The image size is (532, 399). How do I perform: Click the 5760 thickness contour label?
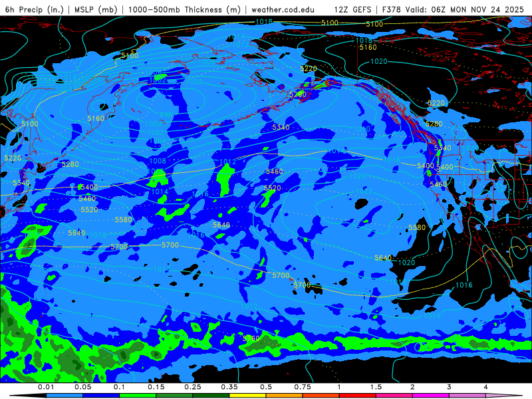pyautogui.click(x=251, y=338)
